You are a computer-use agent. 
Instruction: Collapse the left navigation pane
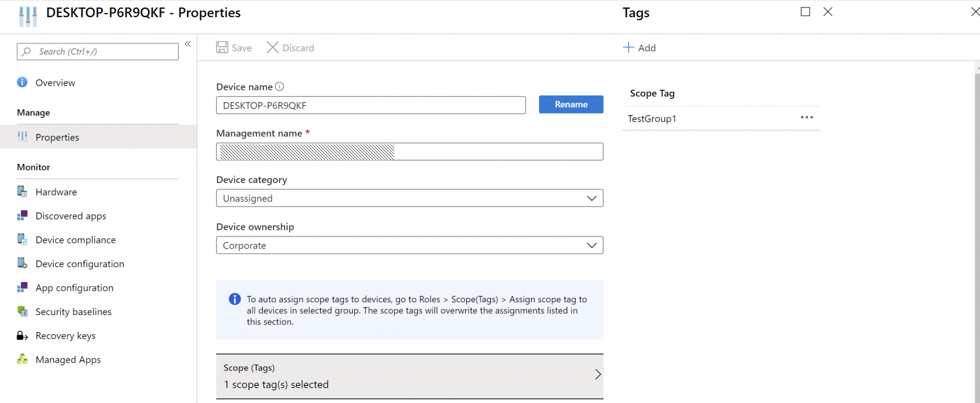[x=188, y=42]
